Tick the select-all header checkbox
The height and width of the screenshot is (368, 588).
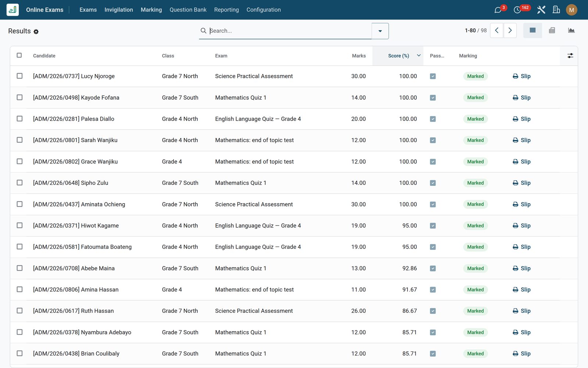click(x=19, y=55)
